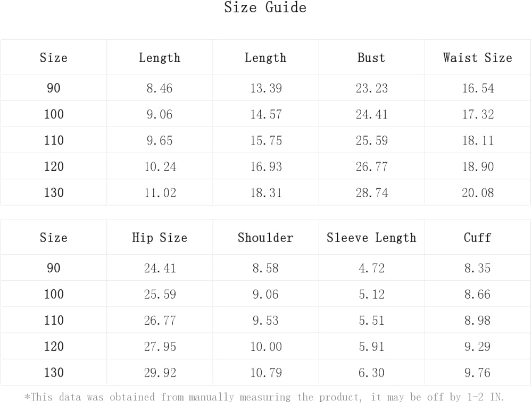Click the 9.76 cuff value

coord(477,373)
